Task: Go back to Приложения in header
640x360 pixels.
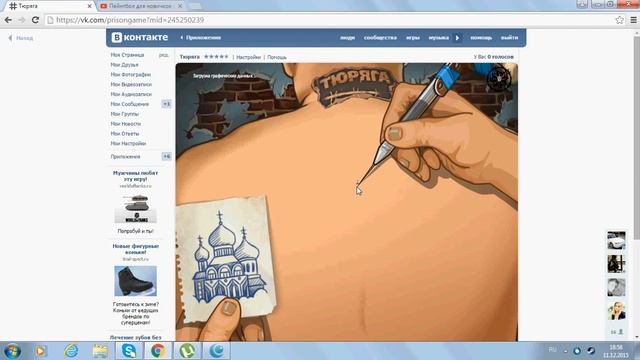Action: [x=201, y=38]
